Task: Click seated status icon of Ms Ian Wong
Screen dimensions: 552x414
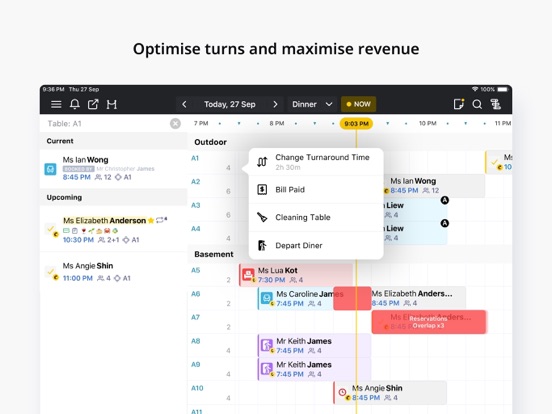Action: 50,169
